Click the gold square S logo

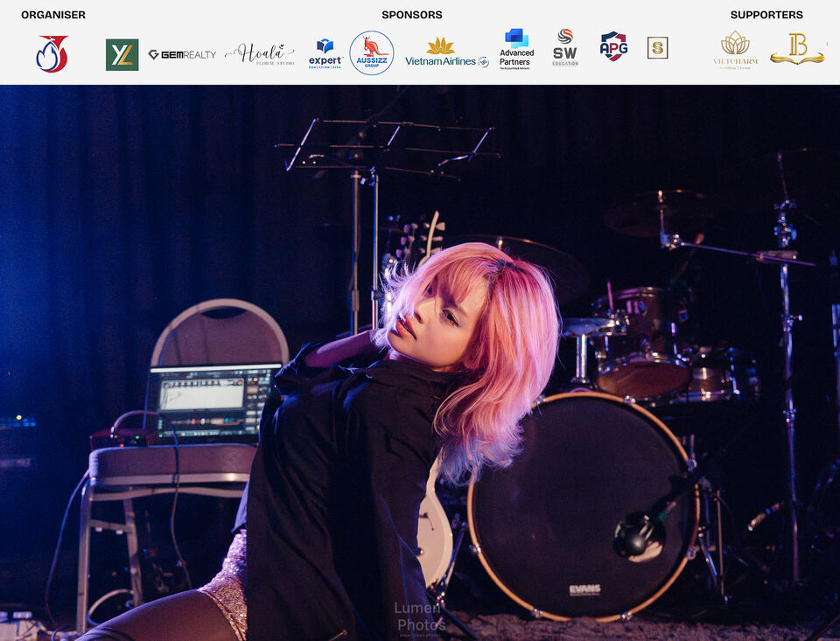coord(657,48)
